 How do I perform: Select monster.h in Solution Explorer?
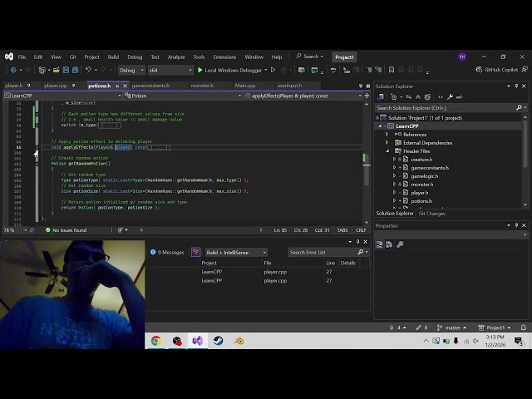pos(422,185)
